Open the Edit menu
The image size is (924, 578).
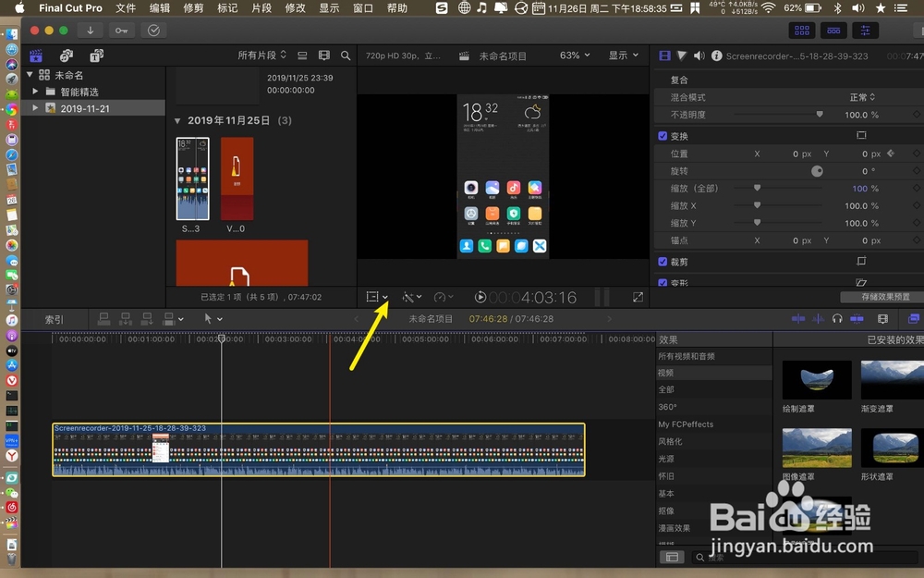(x=160, y=7)
